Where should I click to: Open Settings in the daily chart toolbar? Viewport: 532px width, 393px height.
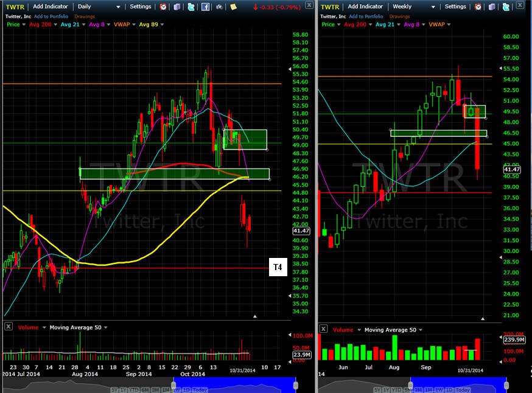tap(141, 7)
